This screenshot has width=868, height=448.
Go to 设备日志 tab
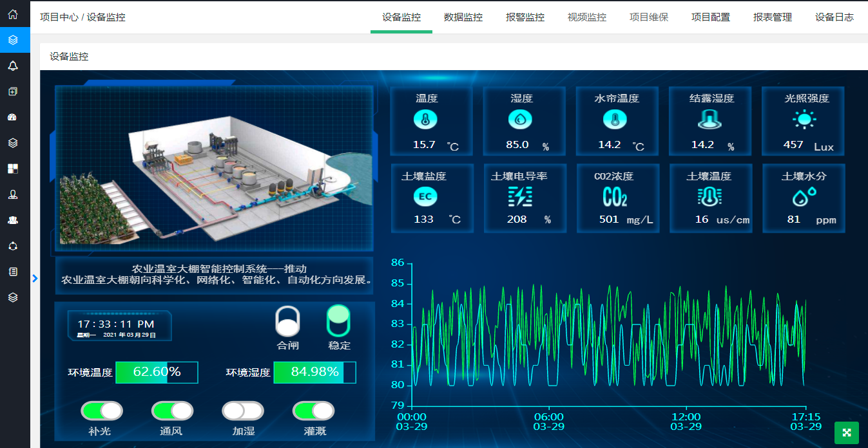(834, 17)
